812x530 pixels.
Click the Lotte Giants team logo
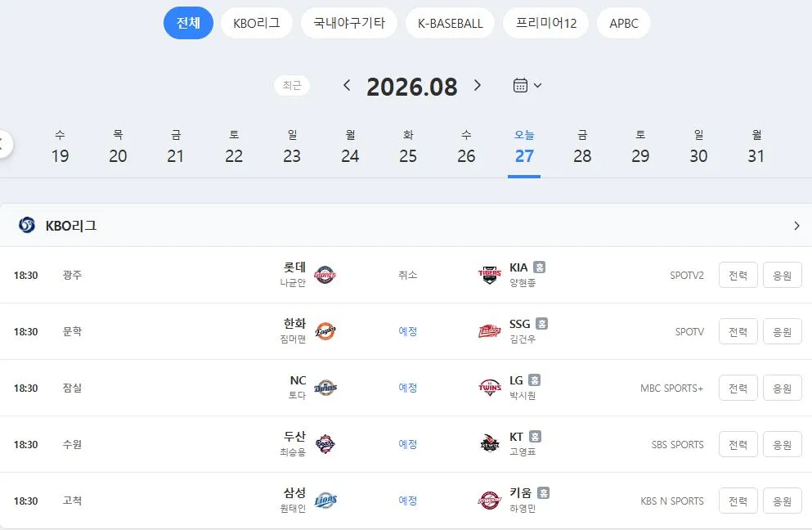click(325, 275)
